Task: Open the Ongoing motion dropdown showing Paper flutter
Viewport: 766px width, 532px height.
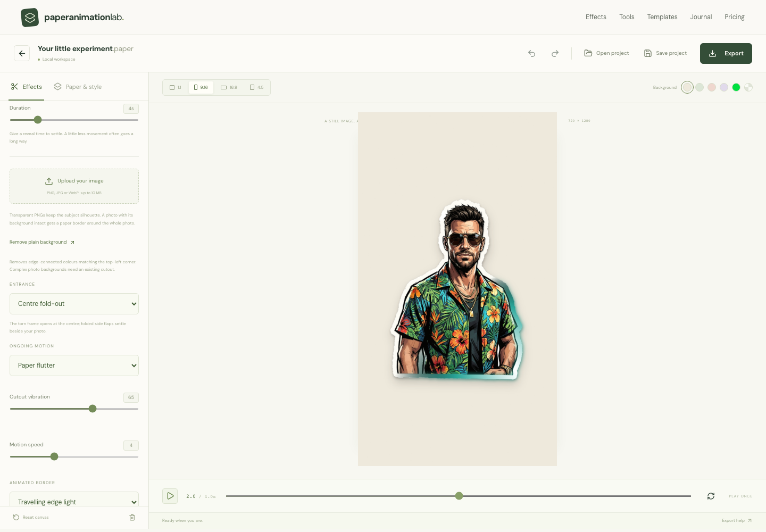Action: (74, 365)
